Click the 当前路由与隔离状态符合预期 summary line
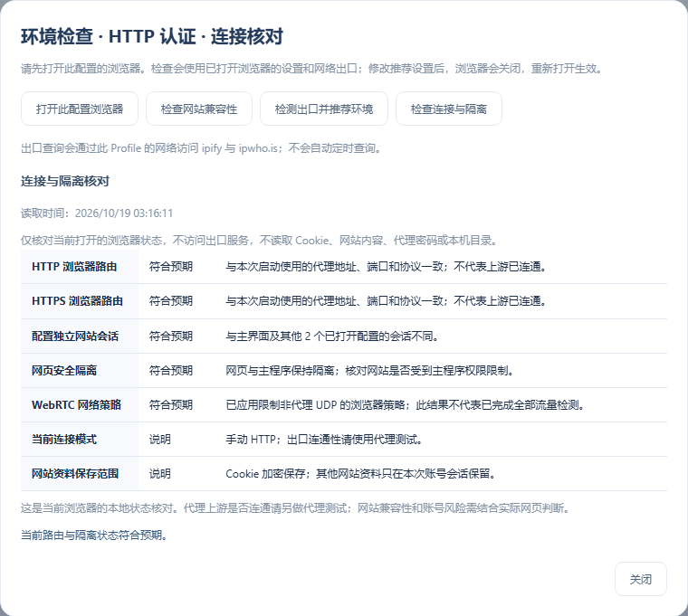This screenshot has width=688, height=616. 94,535
